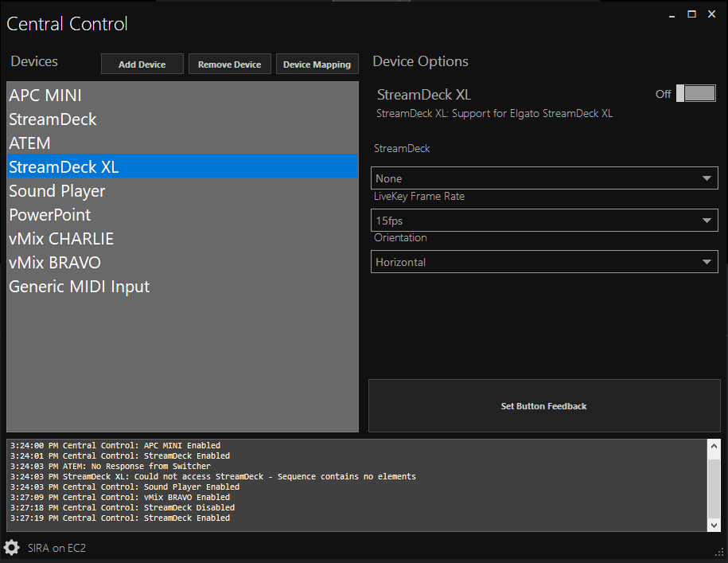728x563 pixels.
Task: Click the Remove Device button
Action: (229, 64)
